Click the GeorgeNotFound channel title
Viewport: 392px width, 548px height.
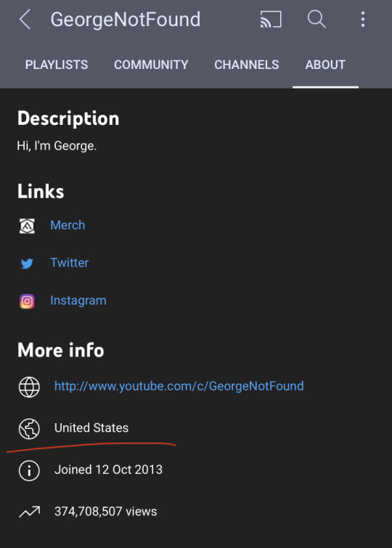pyautogui.click(x=126, y=20)
